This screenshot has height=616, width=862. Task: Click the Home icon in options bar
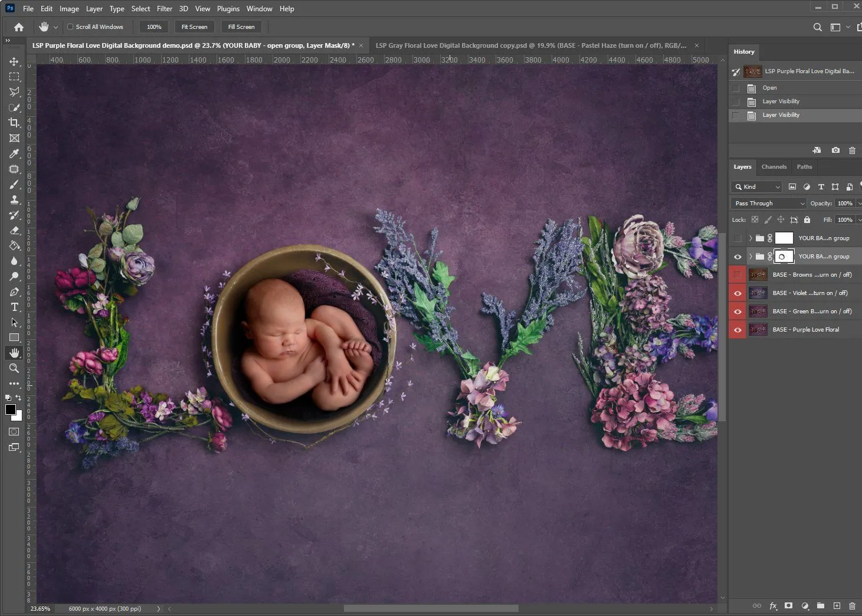[19, 27]
